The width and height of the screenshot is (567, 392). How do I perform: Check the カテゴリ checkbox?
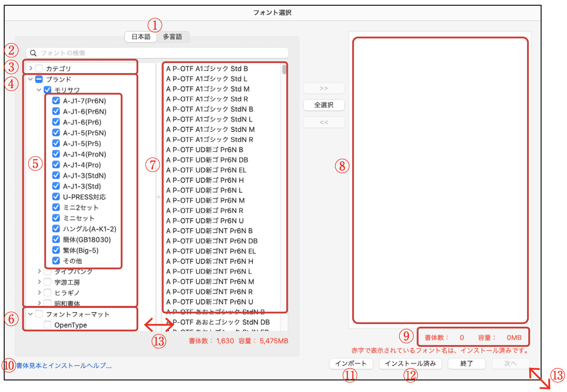[x=39, y=68]
